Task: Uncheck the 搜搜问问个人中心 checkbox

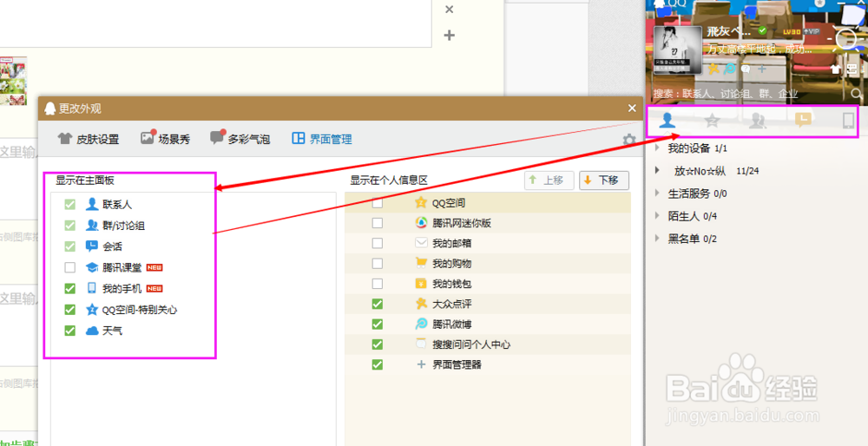Action: (x=377, y=344)
